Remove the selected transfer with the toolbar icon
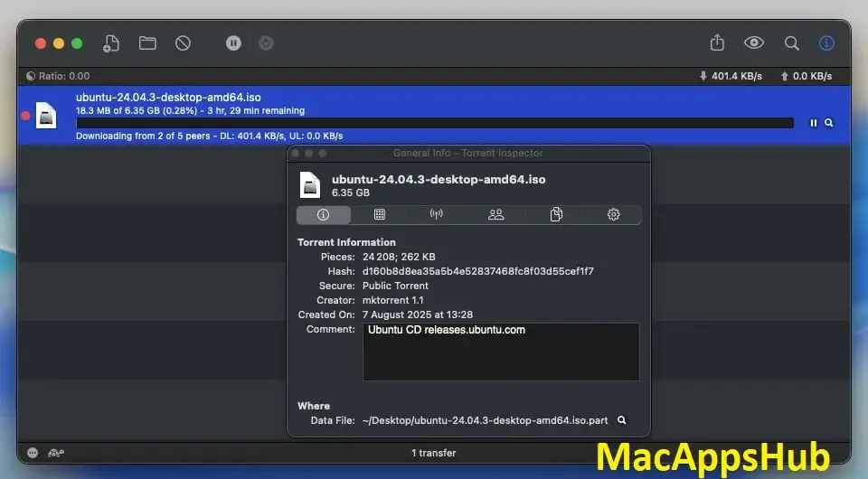 (184, 43)
